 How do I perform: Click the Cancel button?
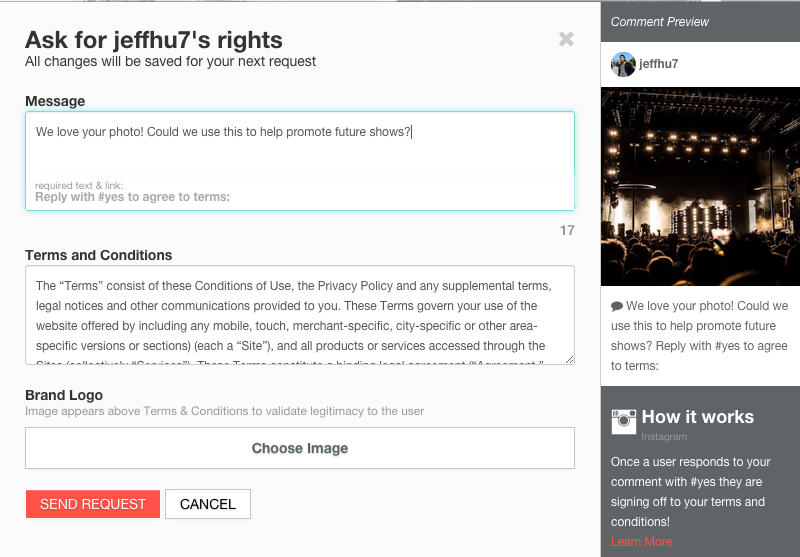tap(208, 504)
